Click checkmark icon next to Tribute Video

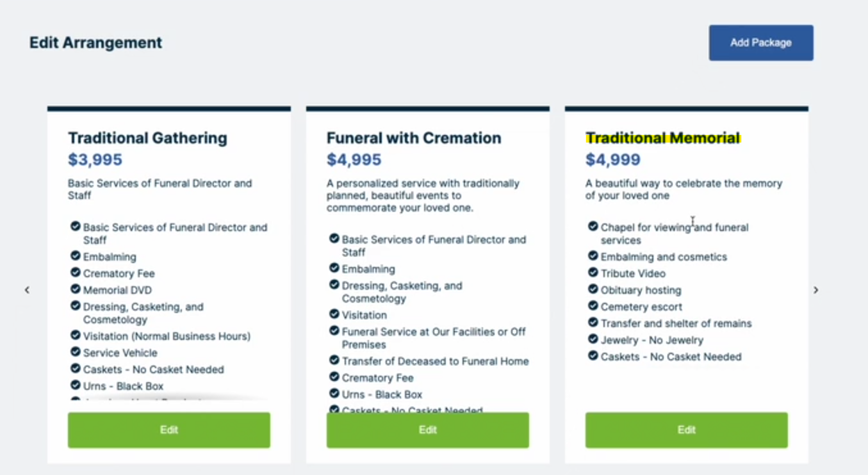tap(593, 273)
